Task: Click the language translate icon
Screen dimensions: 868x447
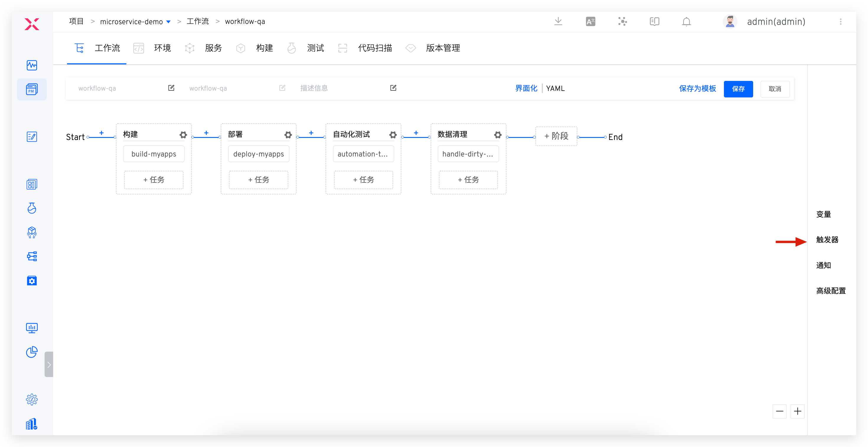Action: (590, 22)
